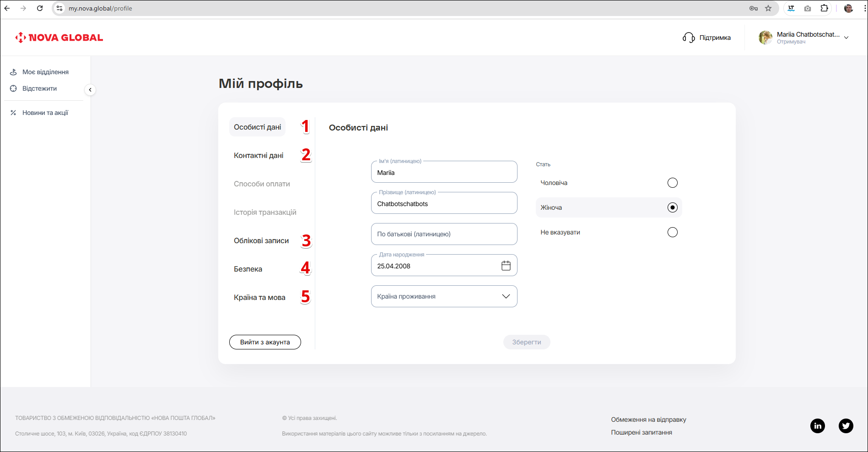The image size is (868, 452).
Task: Choose Не вказувати gender option
Action: point(672,232)
